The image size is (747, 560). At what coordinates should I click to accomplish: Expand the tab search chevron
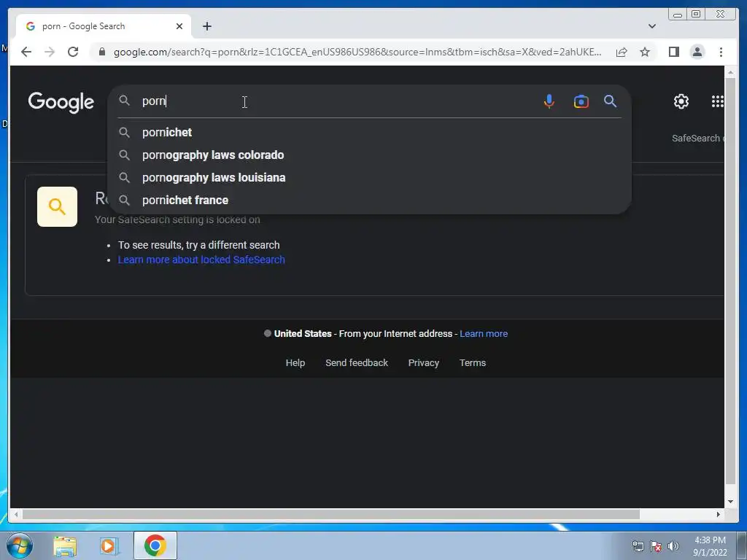click(652, 26)
